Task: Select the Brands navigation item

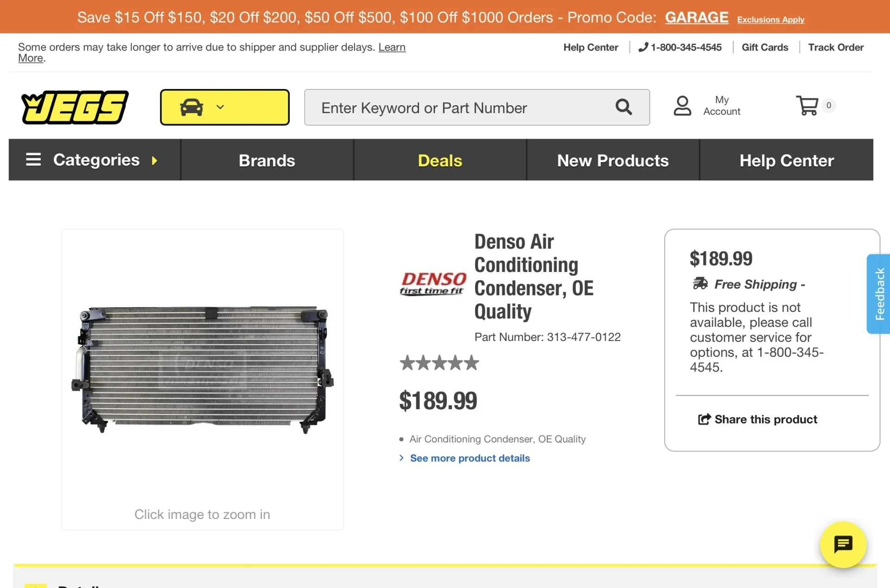Action: click(x=267, y=160)
